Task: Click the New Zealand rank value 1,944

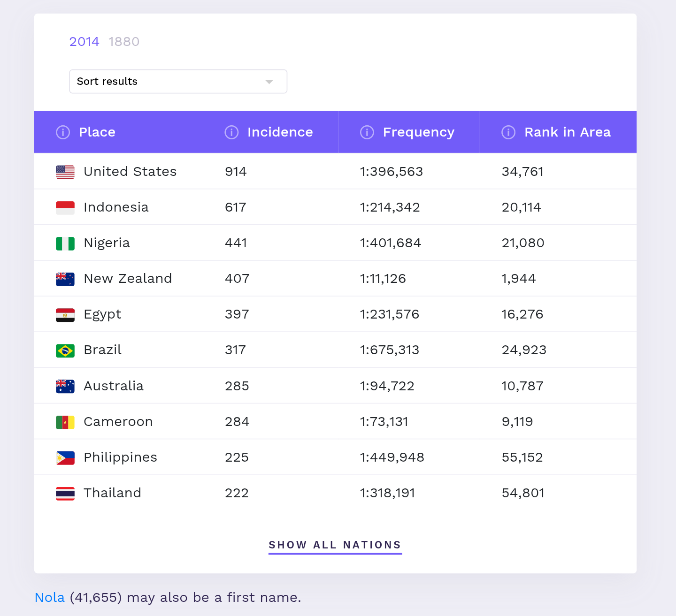Action: point(519,279)
